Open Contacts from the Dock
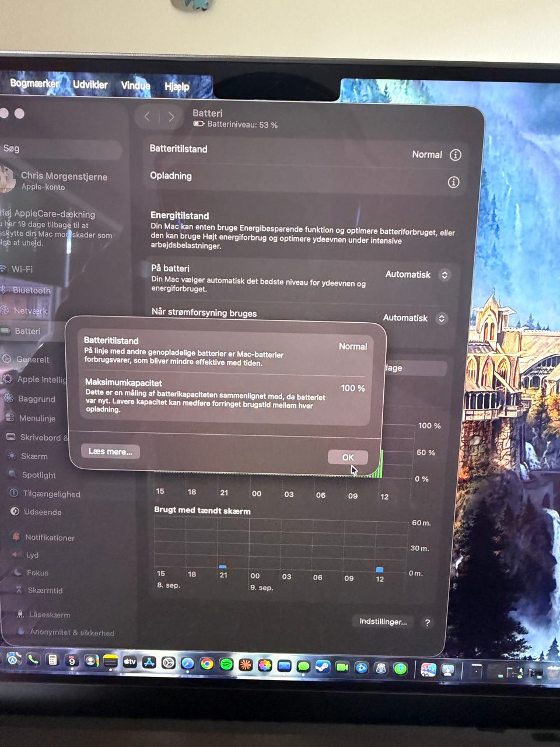The height and width of the screenshot is (747, 560). pos(91,661)
